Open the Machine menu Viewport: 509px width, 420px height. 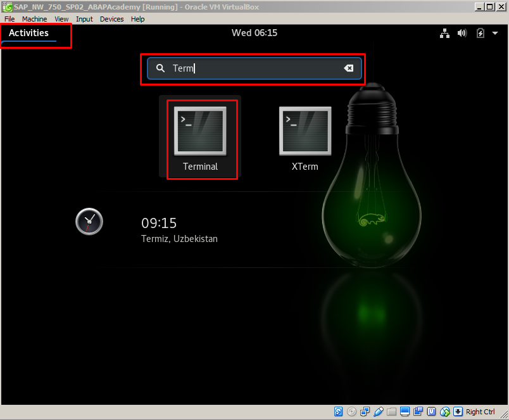[x=34, y=19]
